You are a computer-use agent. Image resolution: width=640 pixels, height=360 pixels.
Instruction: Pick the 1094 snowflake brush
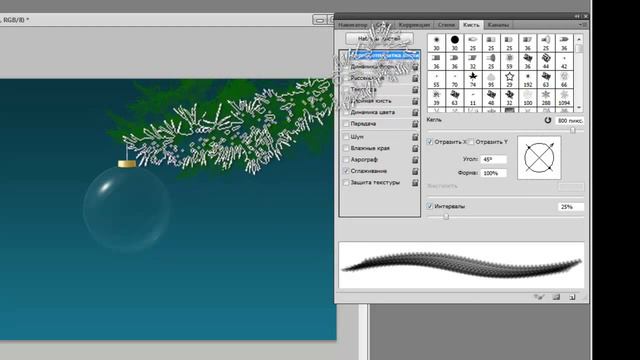click(x=564, y=98)
